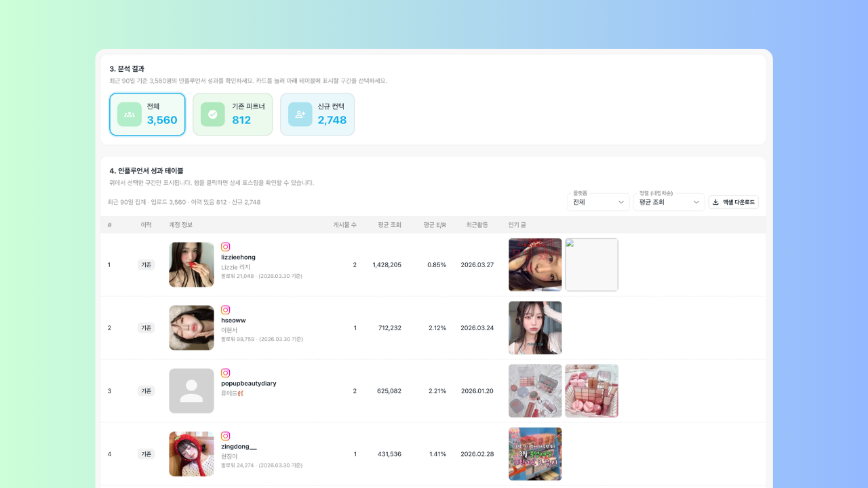Show the 신규 컨택 2,748 segment card

(317, 115)
